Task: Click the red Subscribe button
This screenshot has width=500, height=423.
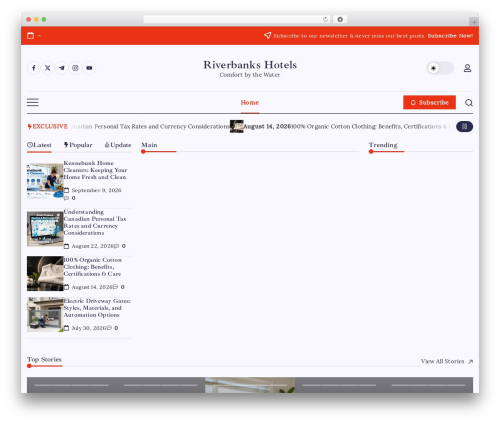Action: pos(429,102)
